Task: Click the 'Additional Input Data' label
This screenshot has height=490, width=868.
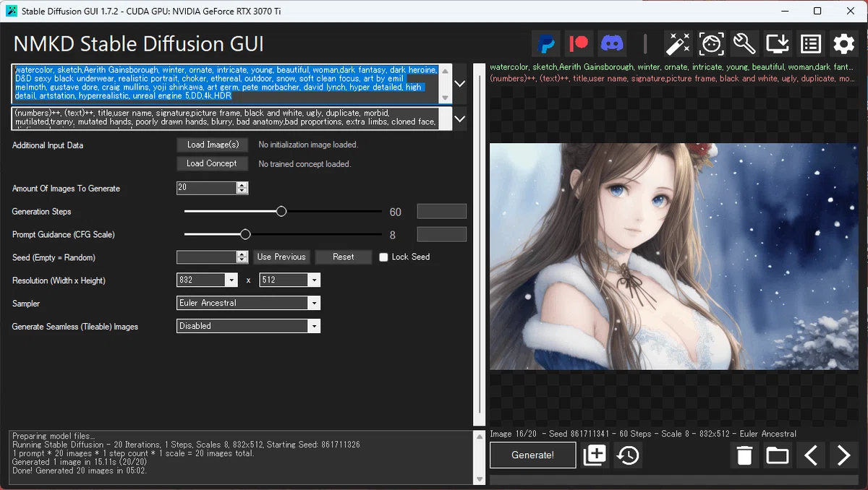Action: (48, 145)
